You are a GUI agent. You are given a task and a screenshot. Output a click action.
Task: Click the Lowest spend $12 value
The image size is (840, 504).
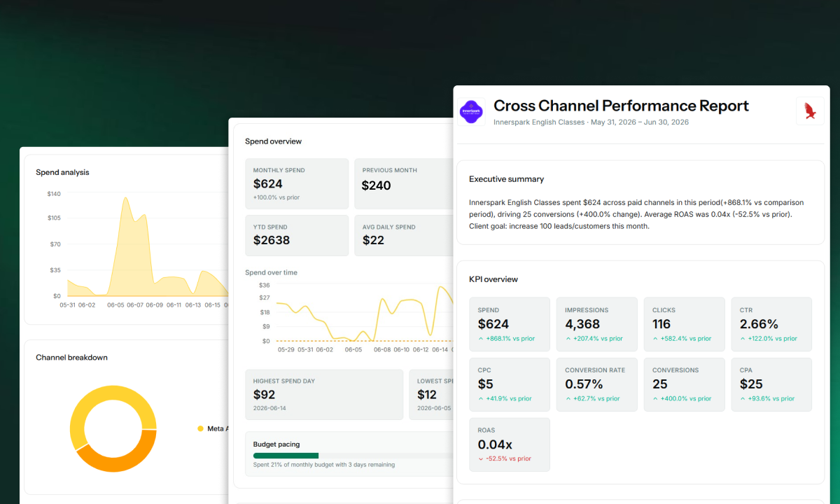(x=427, y=395)
